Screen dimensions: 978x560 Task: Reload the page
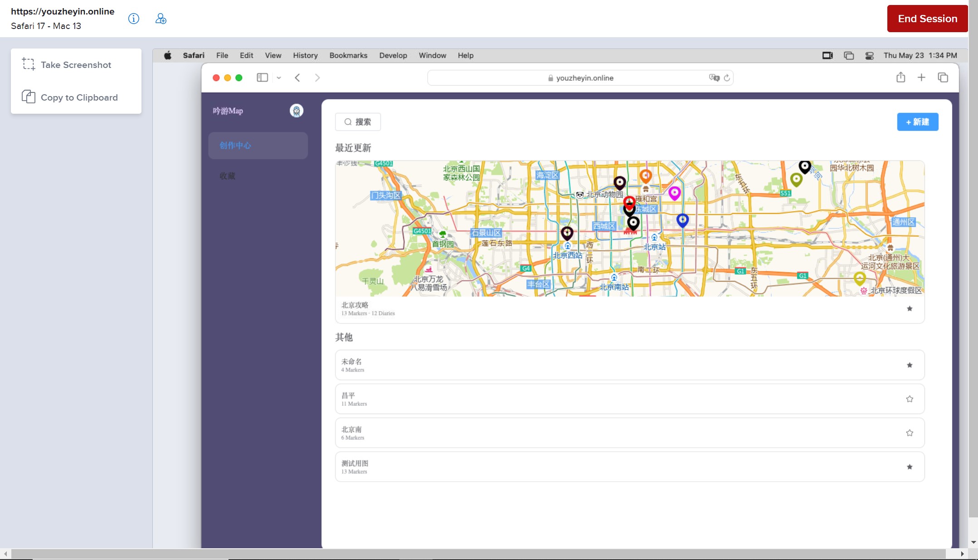(727, 78)
